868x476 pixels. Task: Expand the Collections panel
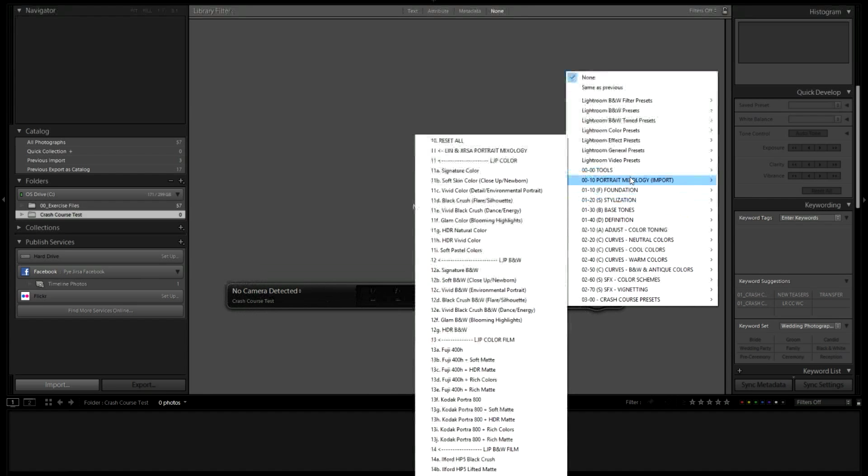point(19,227)
